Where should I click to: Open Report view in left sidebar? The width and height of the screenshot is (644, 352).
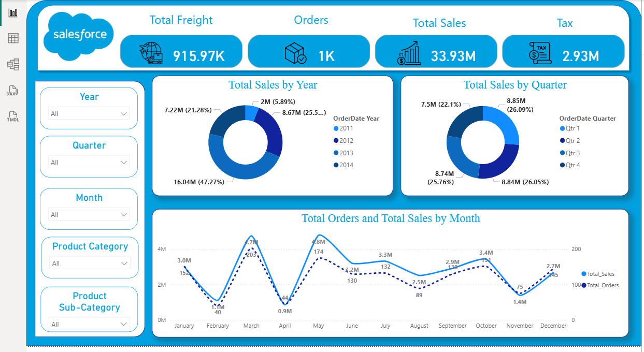pyautogui.click(x=13, y=12)
